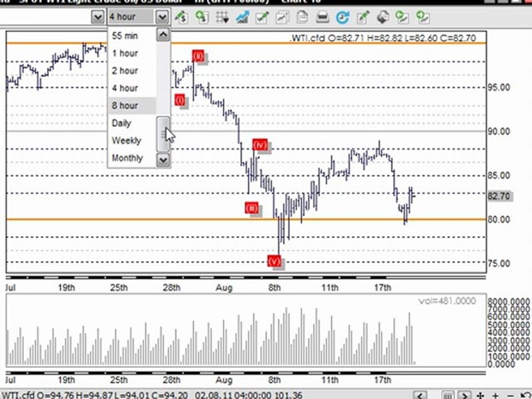
Task: Click the .WTI.cfd OHLC header text
Action: pyautogui.click(x=383, y=38)
